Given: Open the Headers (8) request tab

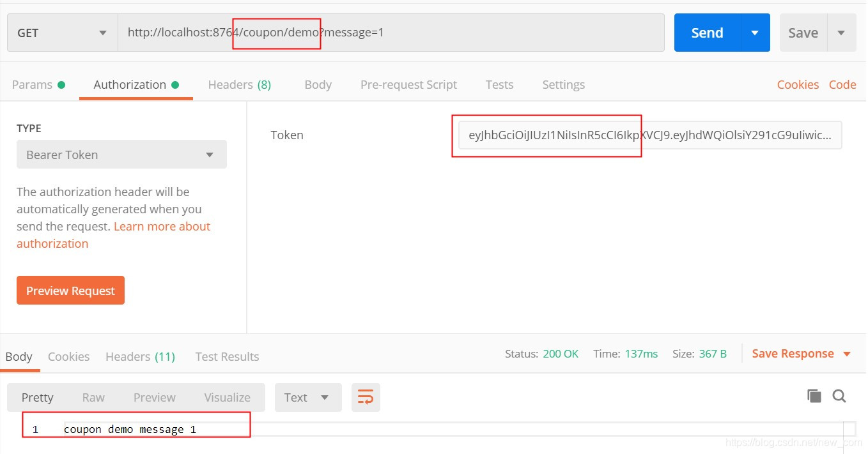Looking at the screenshot, I should (x=240, y=84).
